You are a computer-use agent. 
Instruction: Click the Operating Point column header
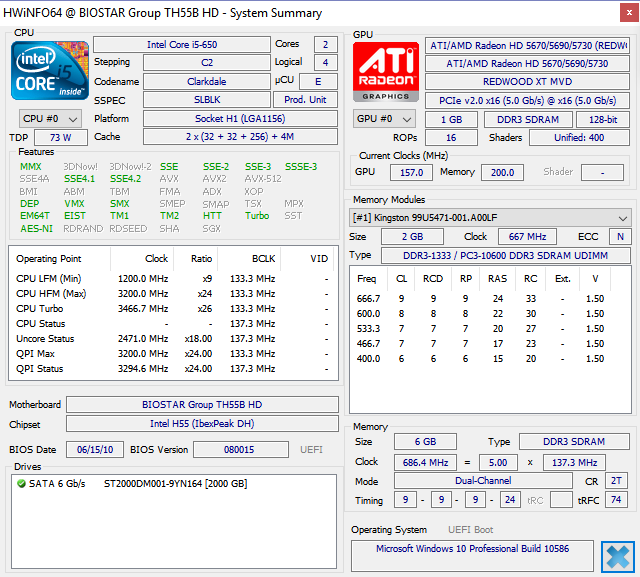pyautogui.click(x=60, y=259)
